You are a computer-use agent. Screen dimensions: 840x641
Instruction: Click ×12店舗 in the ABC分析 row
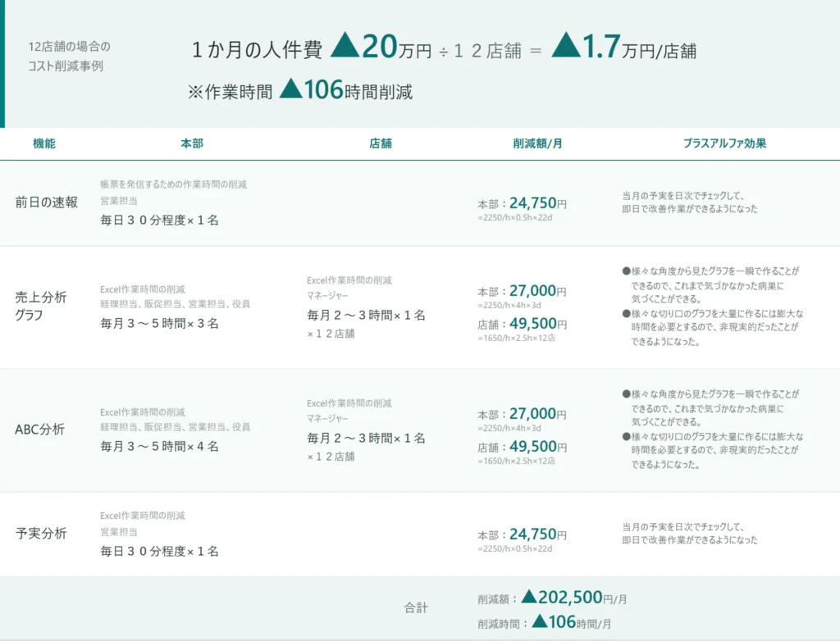coord(331,457)
